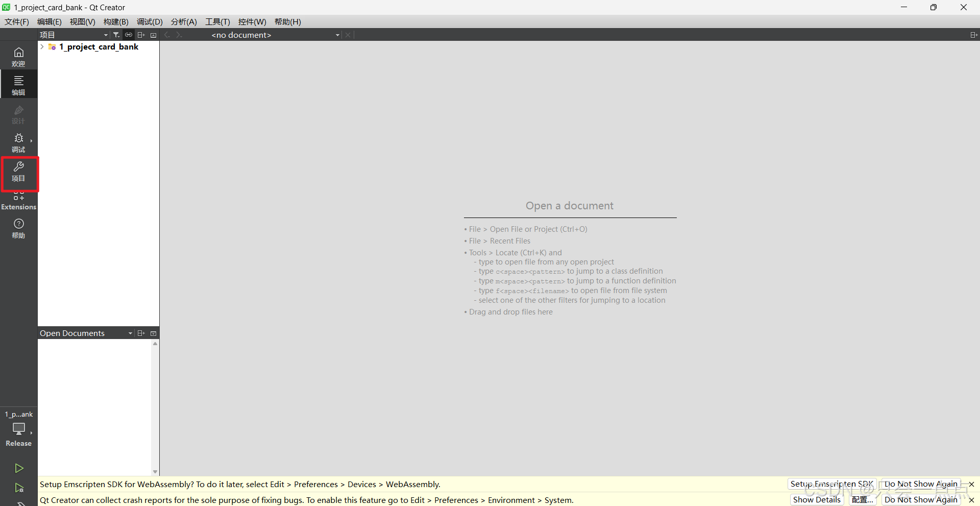Open the <no document> file dropdown
Viewport: 980px width, 506px height.
[x=276, y=35]
